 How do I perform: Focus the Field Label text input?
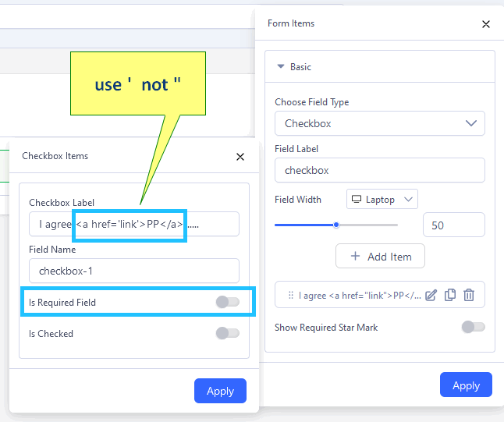tap(380, 170)
